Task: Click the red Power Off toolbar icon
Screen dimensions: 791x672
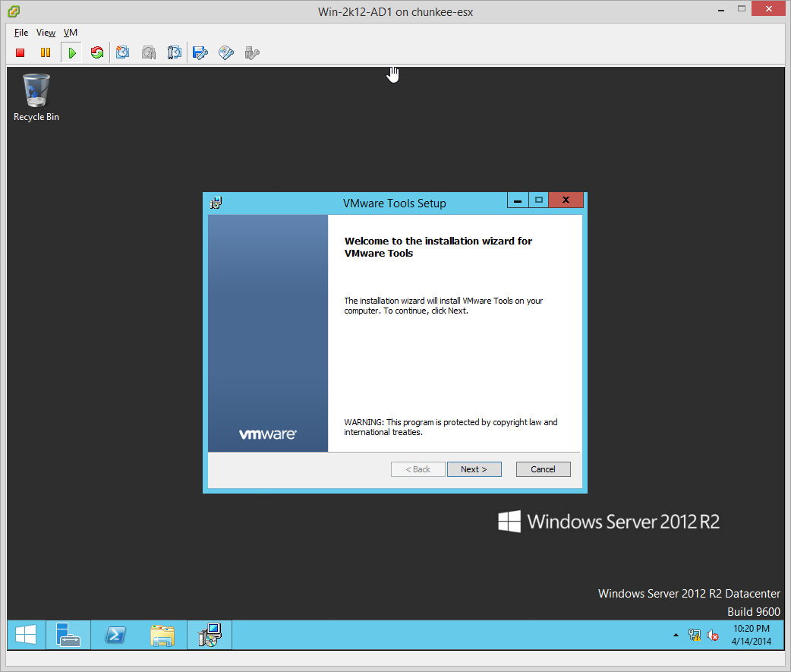Action: 20,52
